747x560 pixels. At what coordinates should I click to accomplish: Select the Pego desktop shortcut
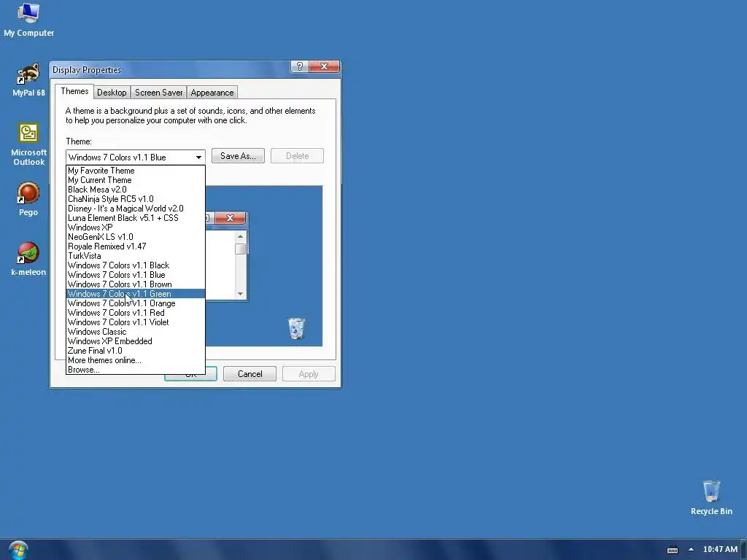tap(28, 199)
